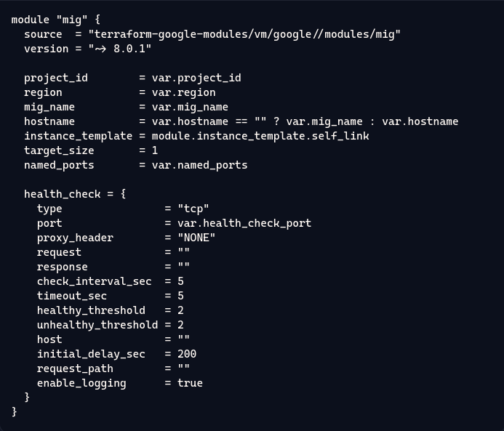
Task: Click module.instance_template.self_link reference
Action: click(x=260, y=136)
